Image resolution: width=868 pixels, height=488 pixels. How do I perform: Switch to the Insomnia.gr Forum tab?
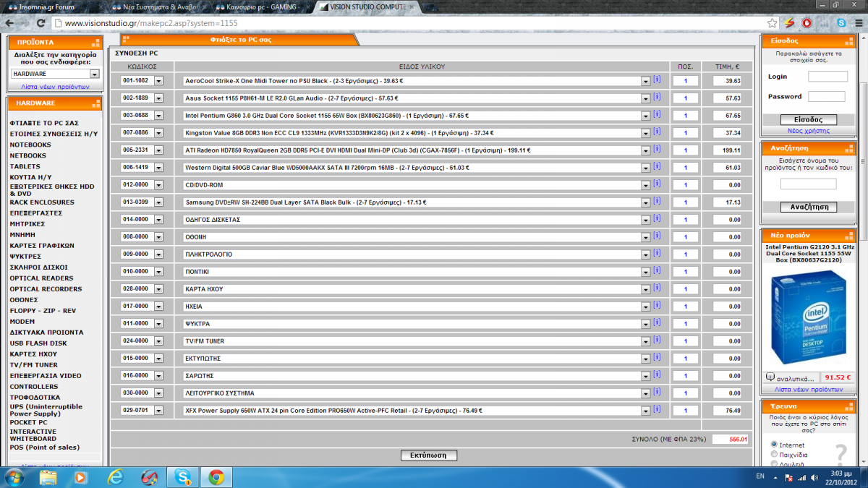pos(52,6)
